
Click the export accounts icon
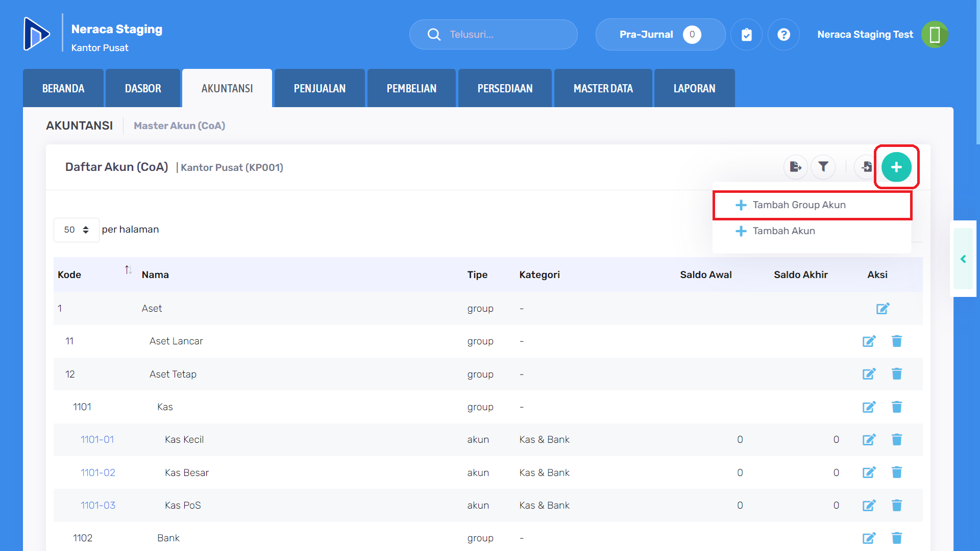pos(796,167)
